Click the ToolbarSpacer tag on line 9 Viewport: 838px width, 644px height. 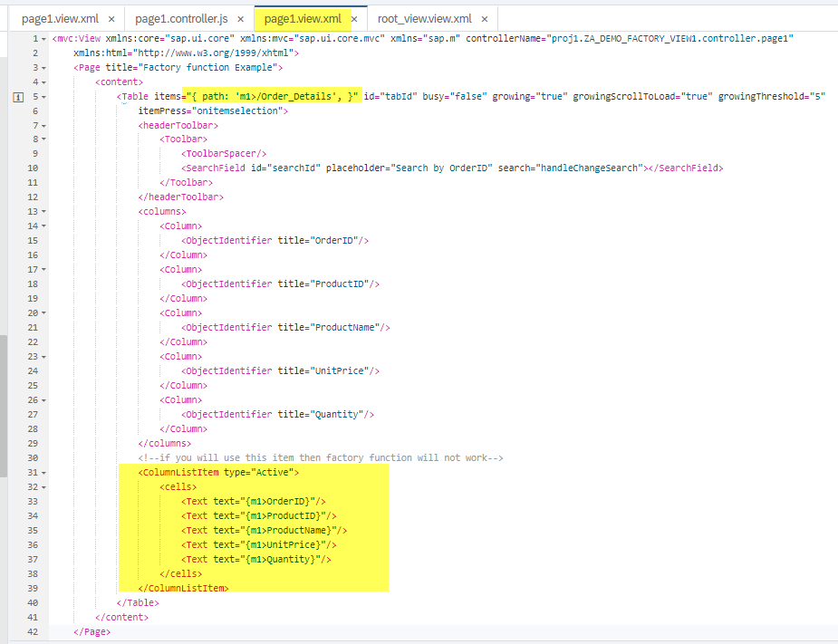click(x=224, y=153)
